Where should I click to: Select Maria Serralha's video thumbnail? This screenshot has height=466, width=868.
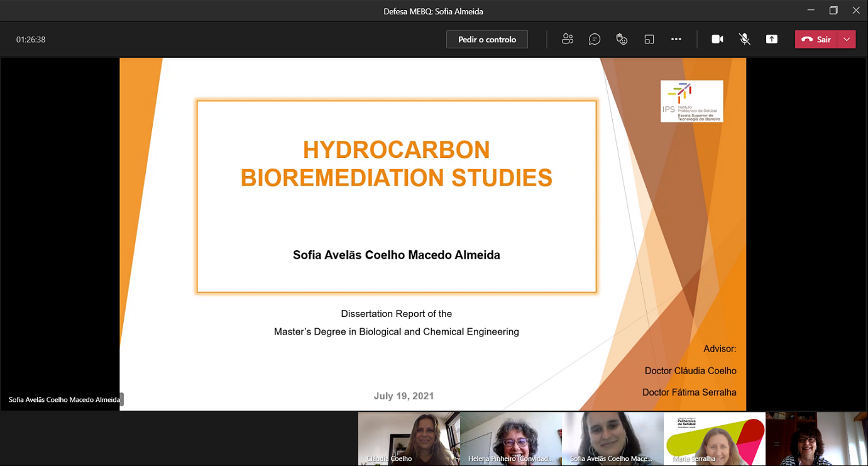tap(715, 438)
